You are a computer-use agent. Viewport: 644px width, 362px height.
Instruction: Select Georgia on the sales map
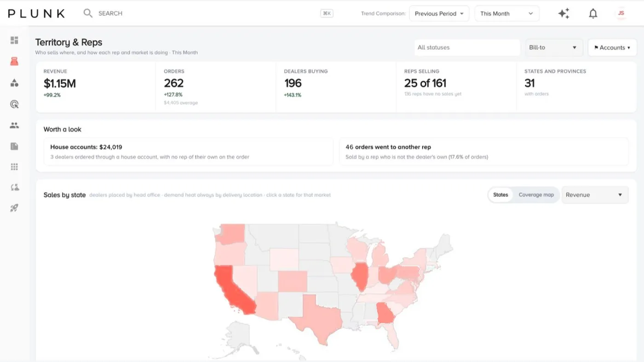(x=386, y=313)
